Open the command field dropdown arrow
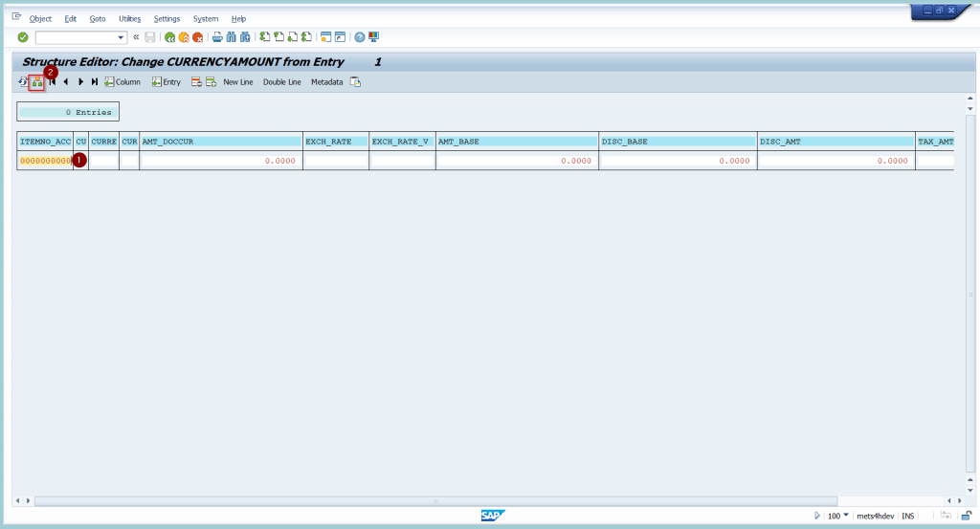The height and width of the screenshot is (529, 980). (121, 37)
